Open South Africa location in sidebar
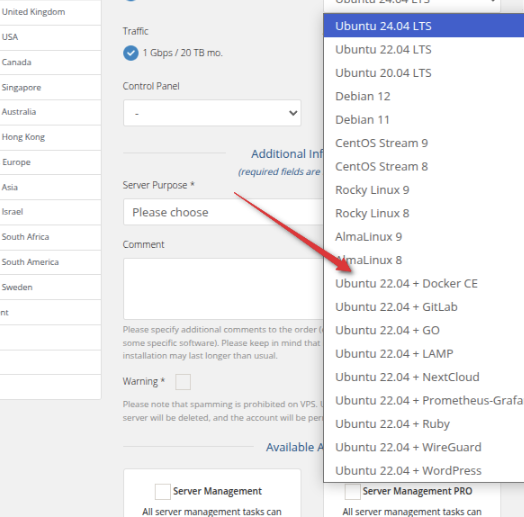This screenshot has height=517, width=524. click(x=50, y=237)
